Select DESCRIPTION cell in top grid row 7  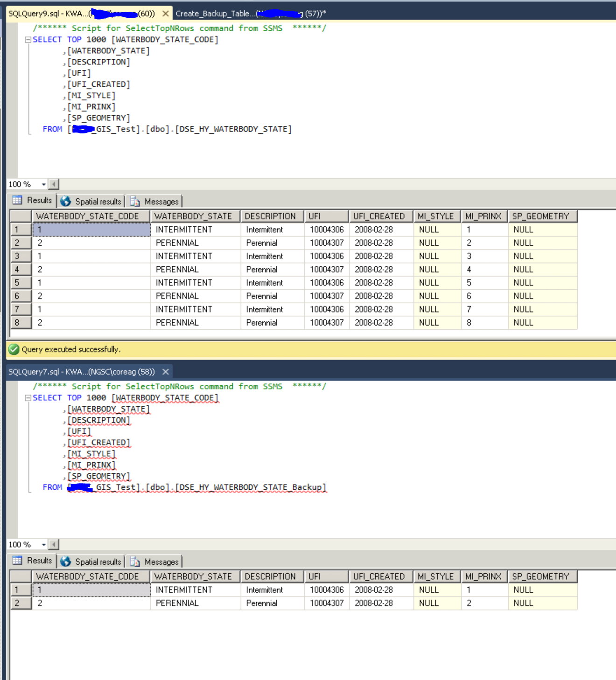click(x=273, y=309)
